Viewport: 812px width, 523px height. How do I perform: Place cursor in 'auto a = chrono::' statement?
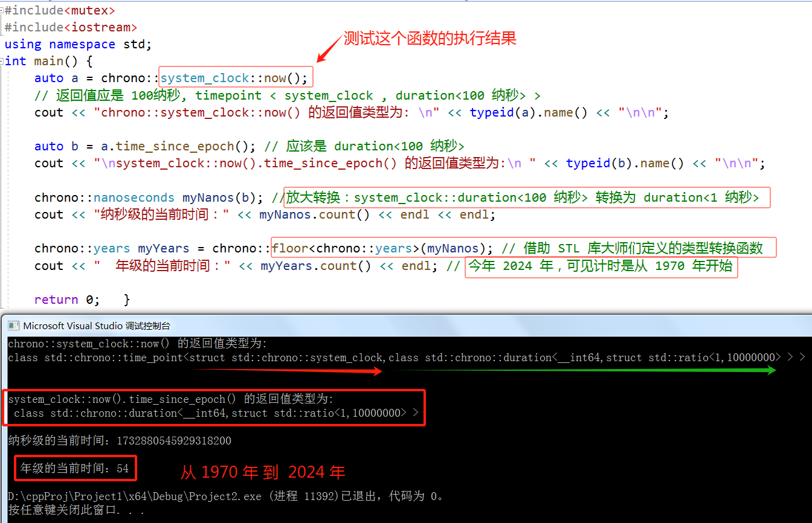tap(97, 78)
